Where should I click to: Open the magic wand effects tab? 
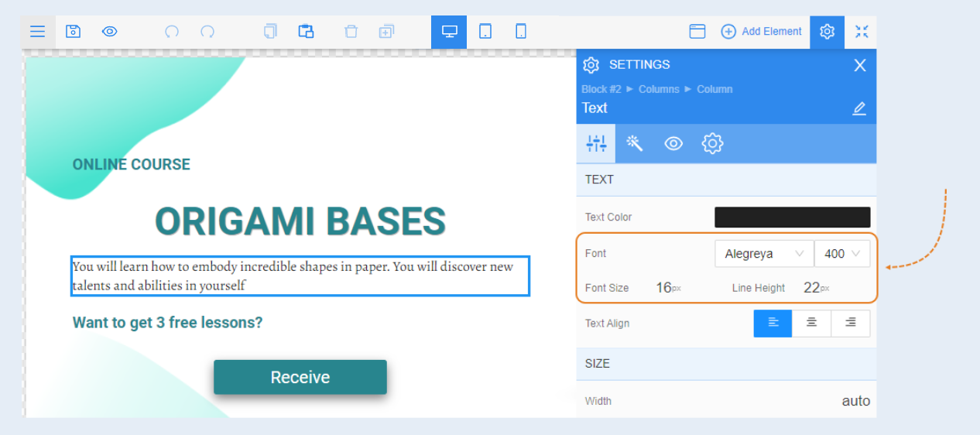[x=635, y=143]
